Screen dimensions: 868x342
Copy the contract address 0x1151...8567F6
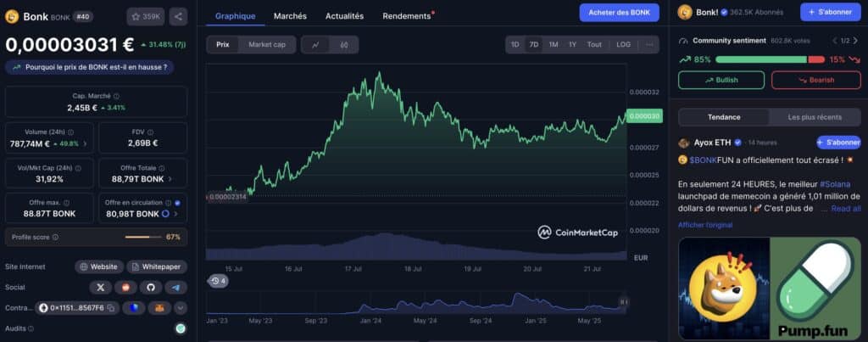pyautogui.click(x=111, y=308)
